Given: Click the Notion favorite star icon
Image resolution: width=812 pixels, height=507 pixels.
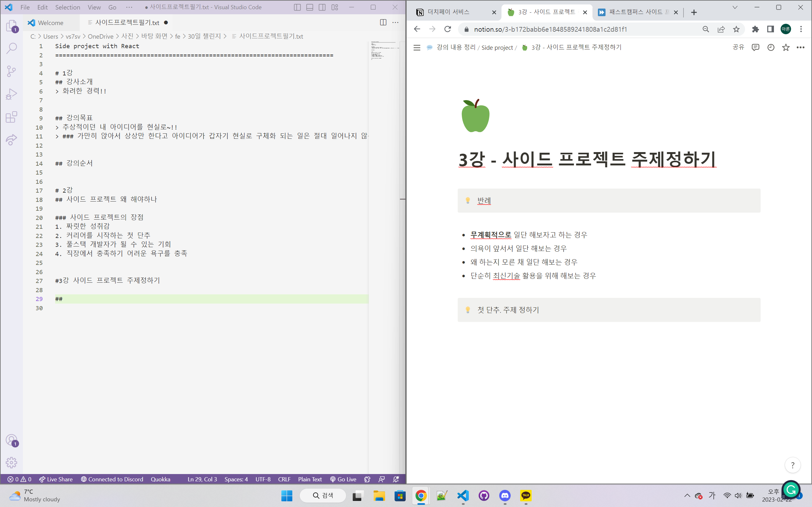Looking at the screenshot, I should (785, 48).
